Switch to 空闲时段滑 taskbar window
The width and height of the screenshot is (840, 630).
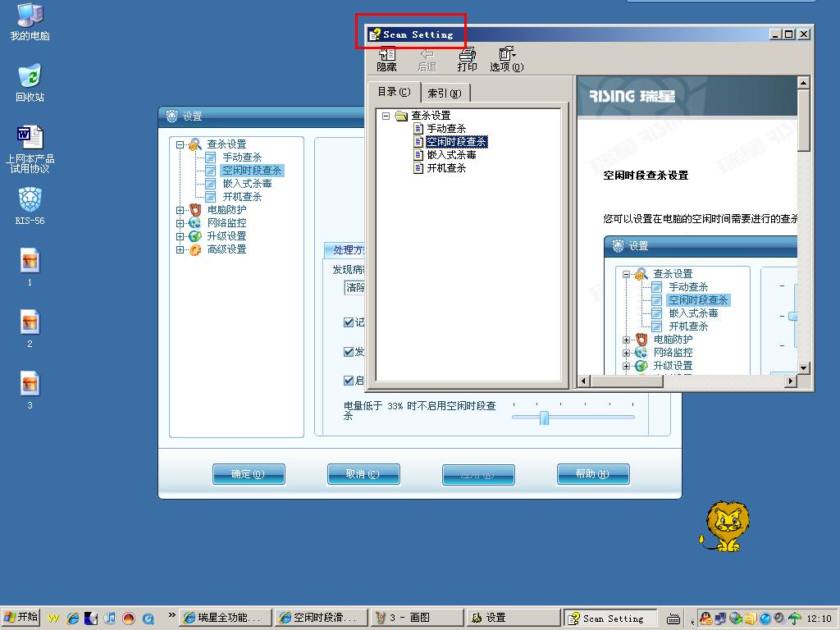click(x=322, y=618)
